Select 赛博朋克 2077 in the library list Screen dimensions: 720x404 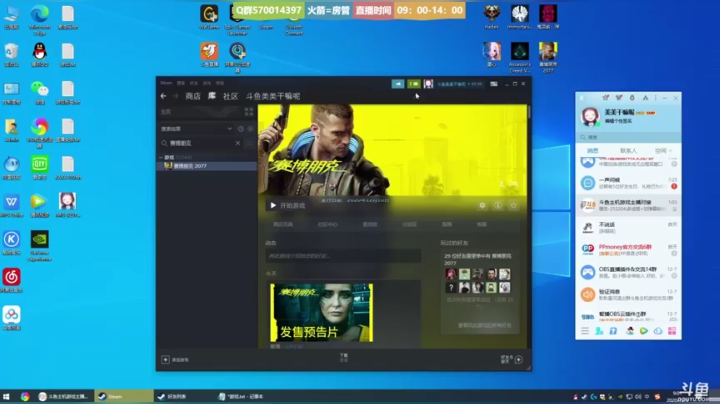[x=207, y=166]
